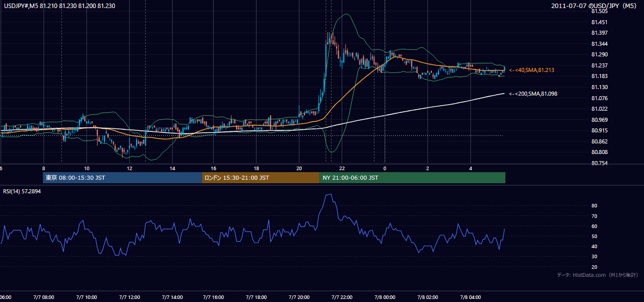Click the 7/7 08:00 date label
Viewport: 644px width, 302px height.
coord(44,297)
